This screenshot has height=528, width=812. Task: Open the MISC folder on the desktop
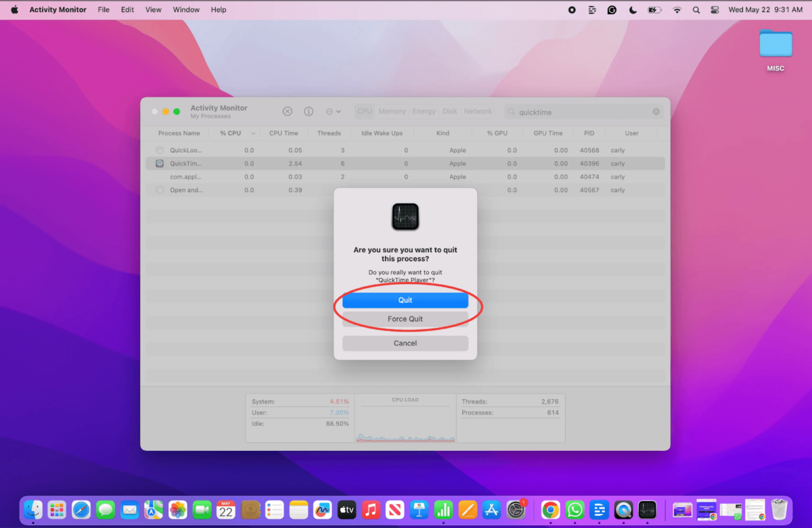775,46
